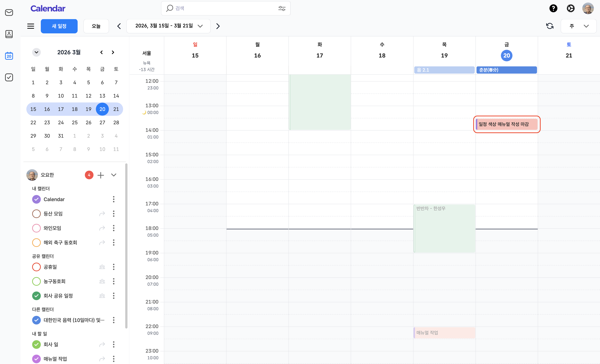The image size is (600, 364).
Task: Open the settings gear icon
Action: point(571,8)
